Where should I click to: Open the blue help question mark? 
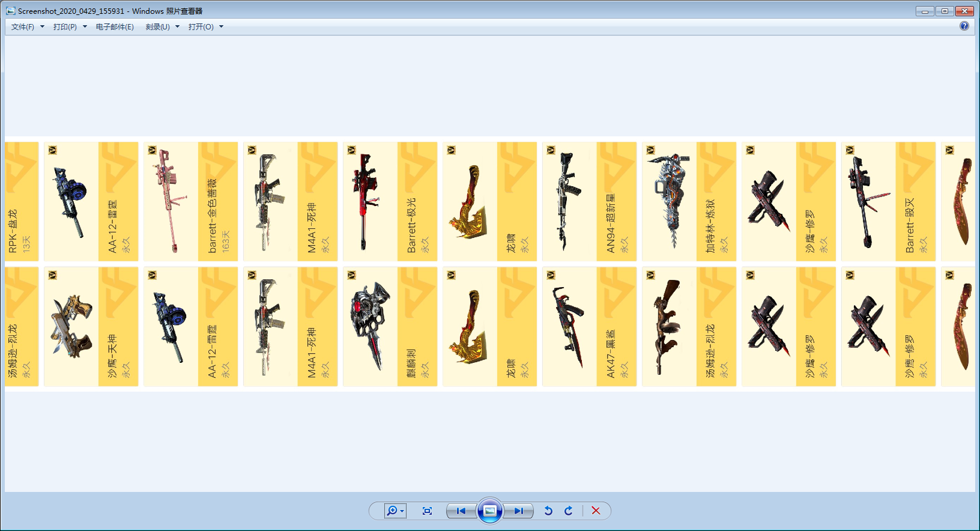964,26
